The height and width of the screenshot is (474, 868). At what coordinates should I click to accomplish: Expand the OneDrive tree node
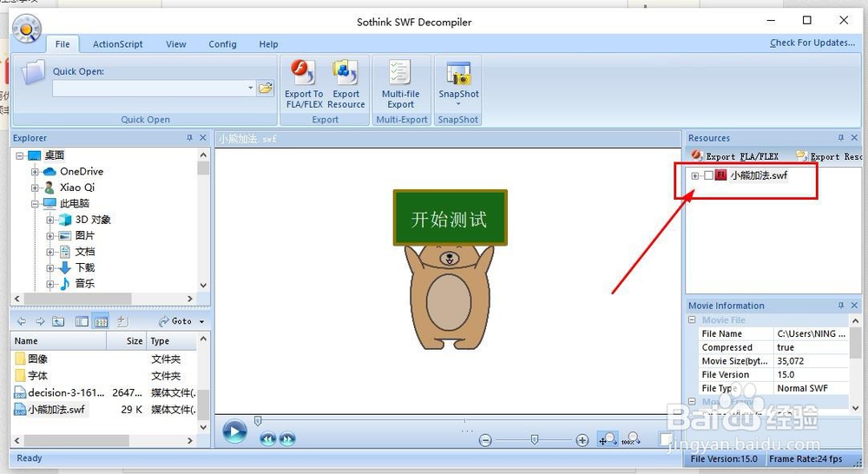35,172
